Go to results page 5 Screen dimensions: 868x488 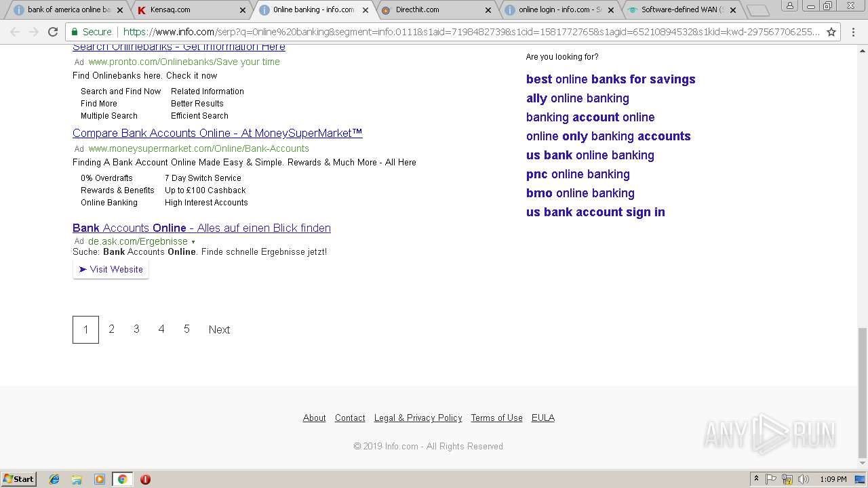click(x=186, y=329)
